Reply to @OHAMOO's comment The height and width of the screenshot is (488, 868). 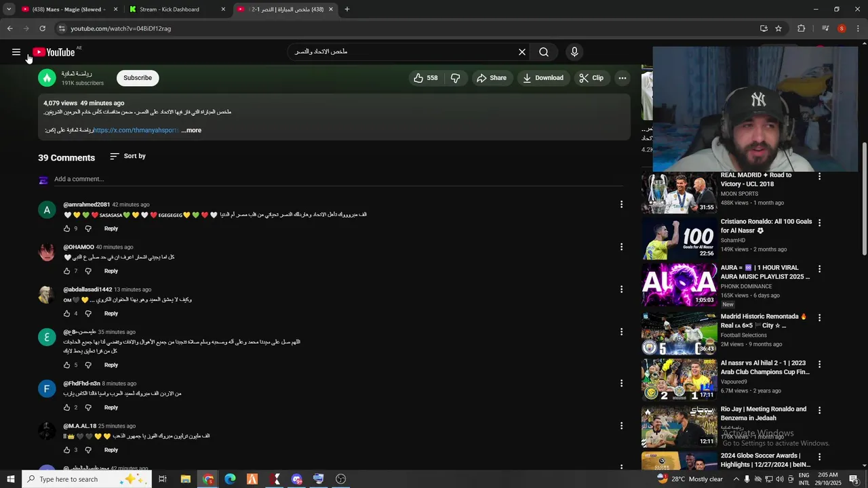[111, 271]
